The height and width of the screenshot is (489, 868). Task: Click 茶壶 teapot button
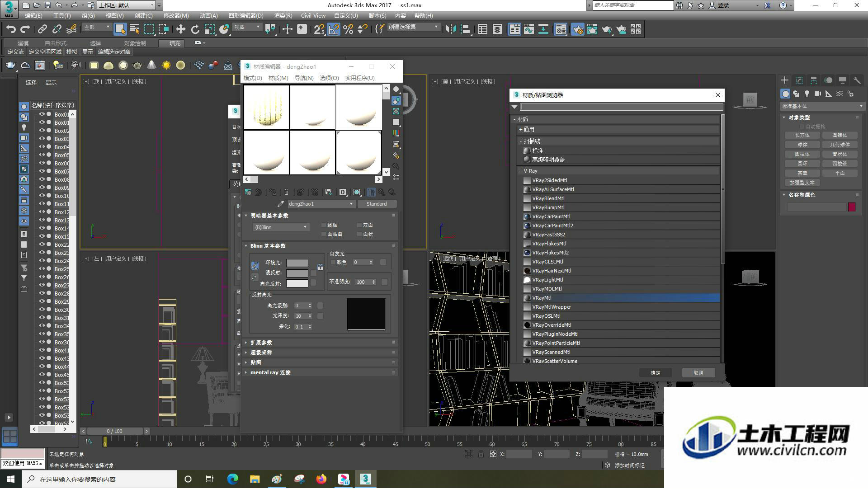(802, 173)
